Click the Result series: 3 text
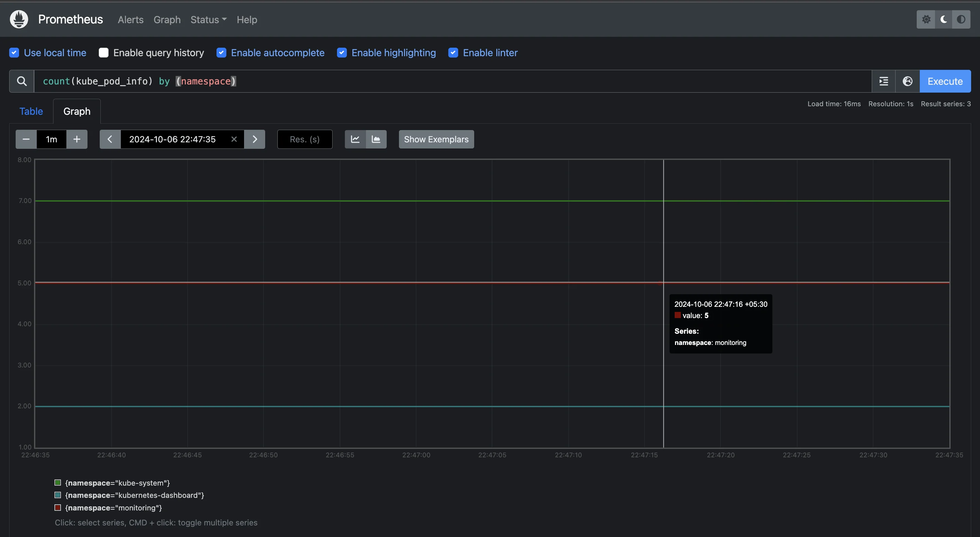980x537 pixels. point(946,104)
